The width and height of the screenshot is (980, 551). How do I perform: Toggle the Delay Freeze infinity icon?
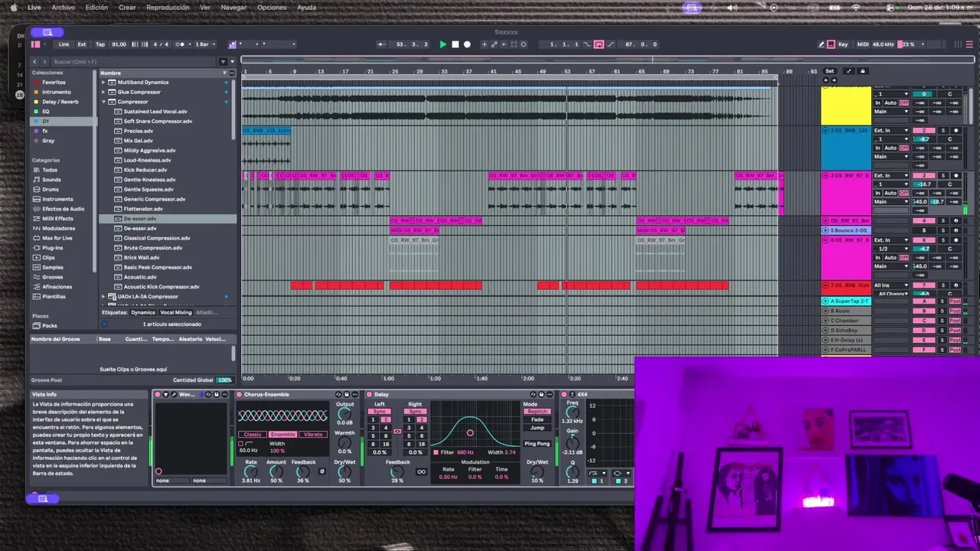click(x=421, y=471)
